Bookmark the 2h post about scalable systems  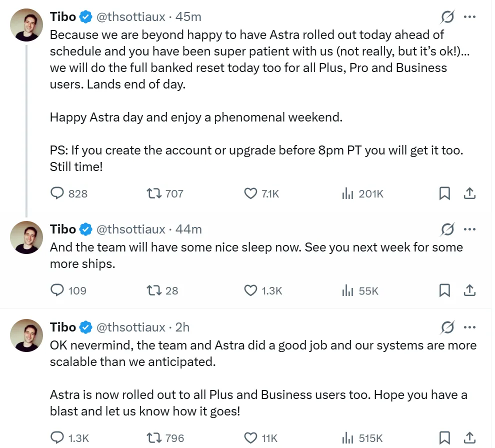coord(444,438)
